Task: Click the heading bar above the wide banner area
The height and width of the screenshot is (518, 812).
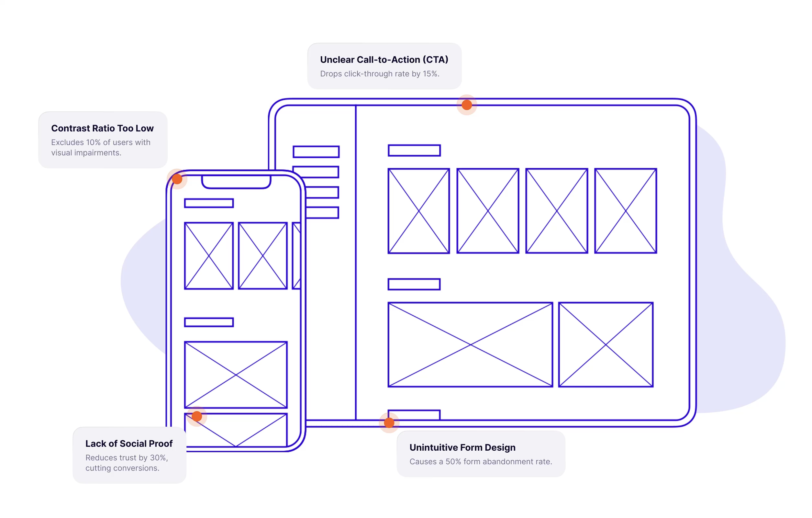Action: tap(414, 284)
